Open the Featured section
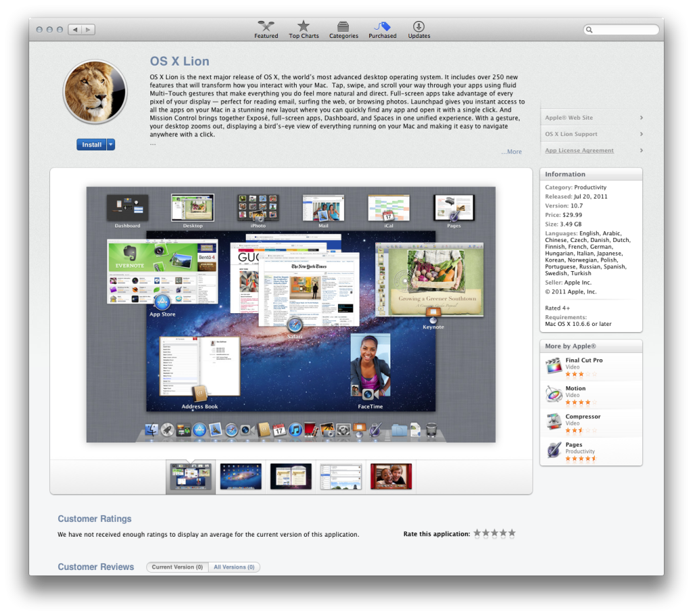Viewport: 693px width, 616px height. tap(266, 30)
